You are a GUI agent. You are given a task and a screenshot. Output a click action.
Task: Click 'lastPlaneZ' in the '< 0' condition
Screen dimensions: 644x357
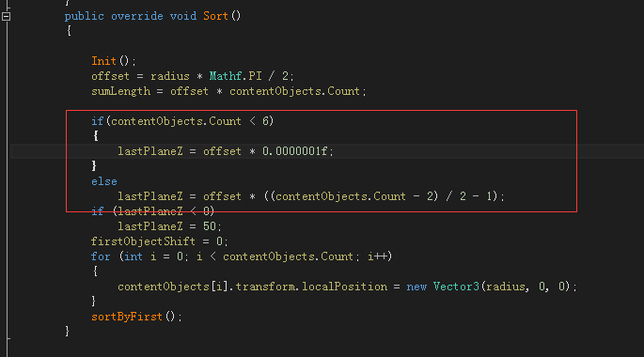149,211
